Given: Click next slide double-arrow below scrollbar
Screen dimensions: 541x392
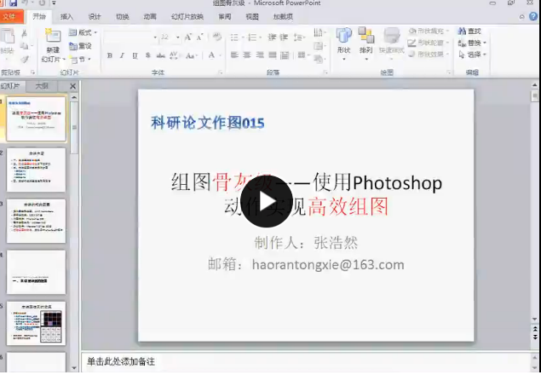Looking at the screenshot, I should tap(535, 336).
